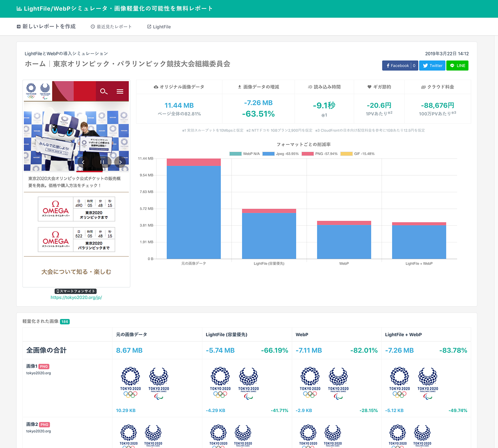Click the 8.67 MB total value
The image size is (498, 448).
[129, 351]
